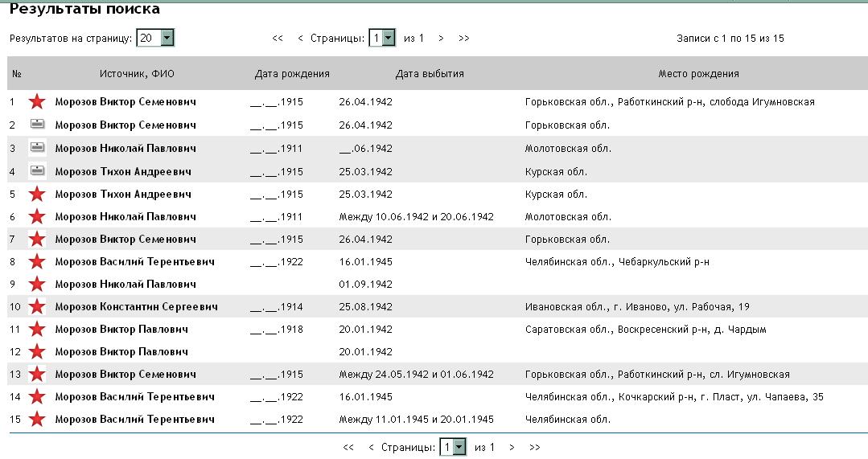
Task: Open row 11 Морозов Виктор Павлович
Action: [121, 330]
